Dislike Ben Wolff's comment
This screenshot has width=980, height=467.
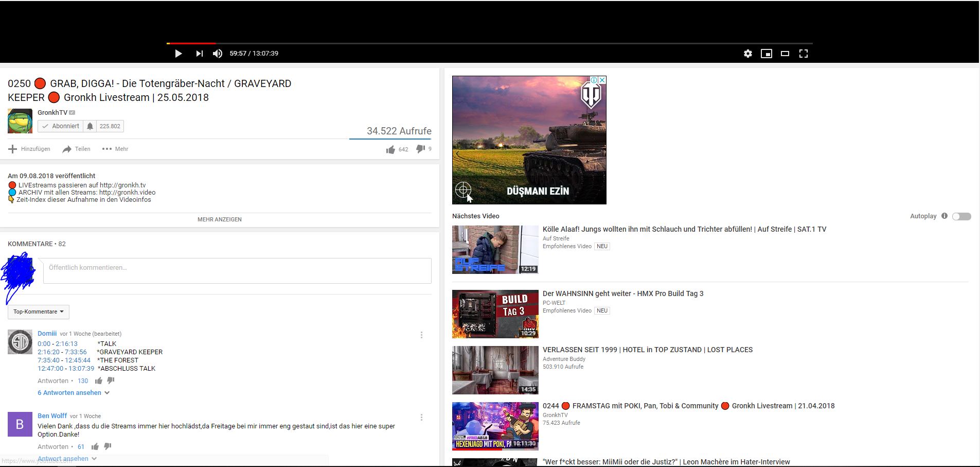[x=108, y=447]
